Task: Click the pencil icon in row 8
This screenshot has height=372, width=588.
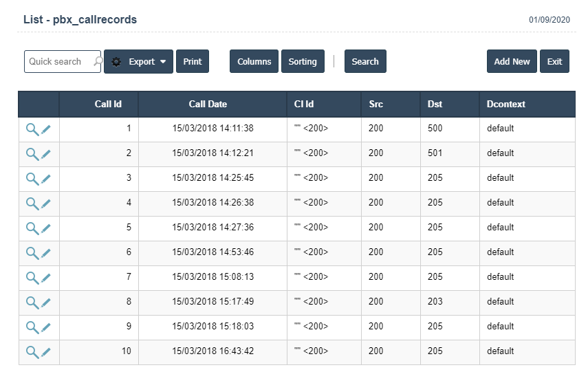Action: click(46, 303)
